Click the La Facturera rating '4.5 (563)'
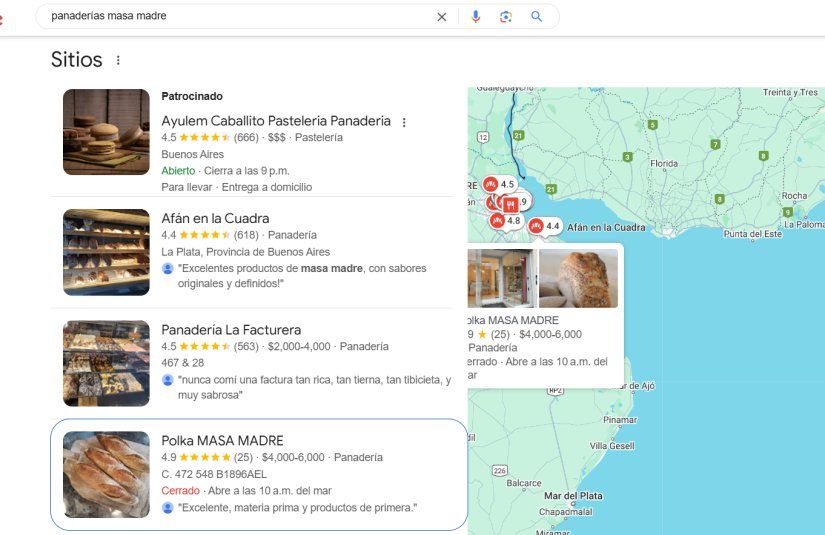Viewport: 825px width, 535px height. 209,347
